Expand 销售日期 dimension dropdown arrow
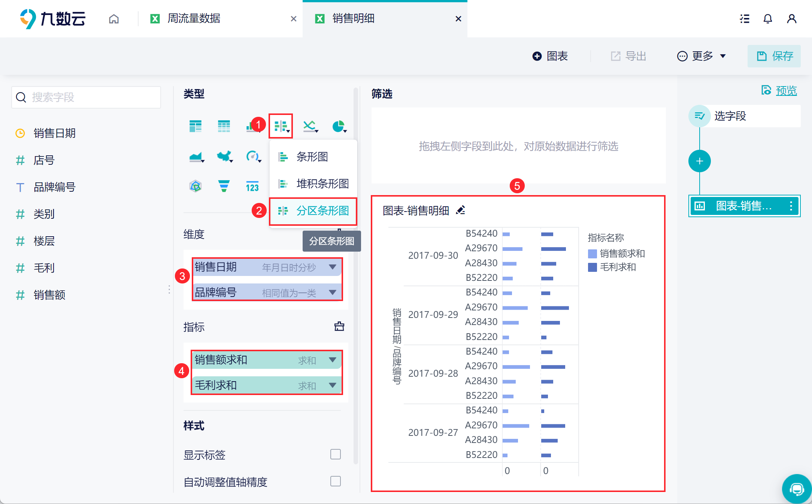The image size is (812, 504). coord(332,267)
